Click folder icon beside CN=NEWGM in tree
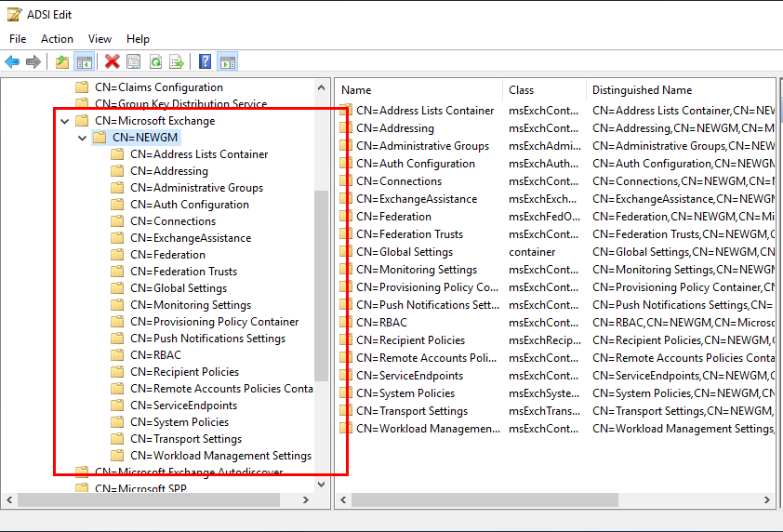 pyautogui.click(x=100, y=138)
